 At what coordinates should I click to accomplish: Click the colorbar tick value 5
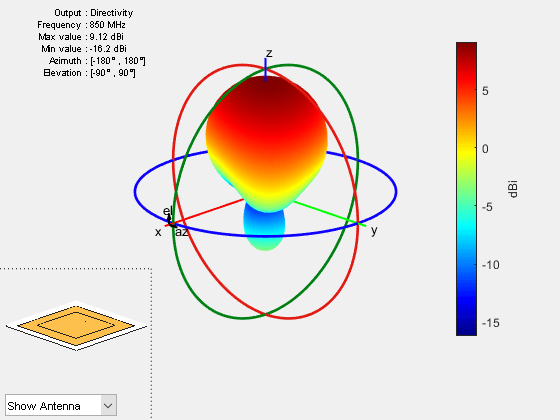pos(485,91)
